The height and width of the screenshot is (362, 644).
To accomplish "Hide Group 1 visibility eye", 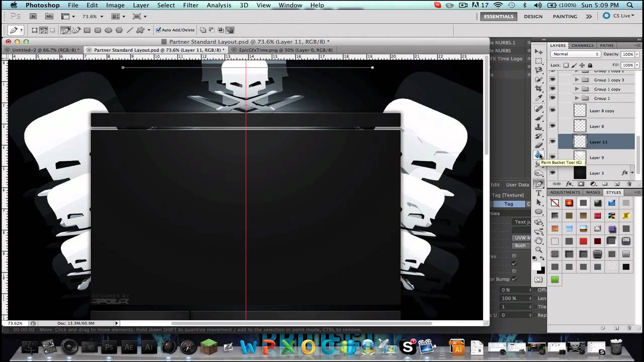I will 553,98.
